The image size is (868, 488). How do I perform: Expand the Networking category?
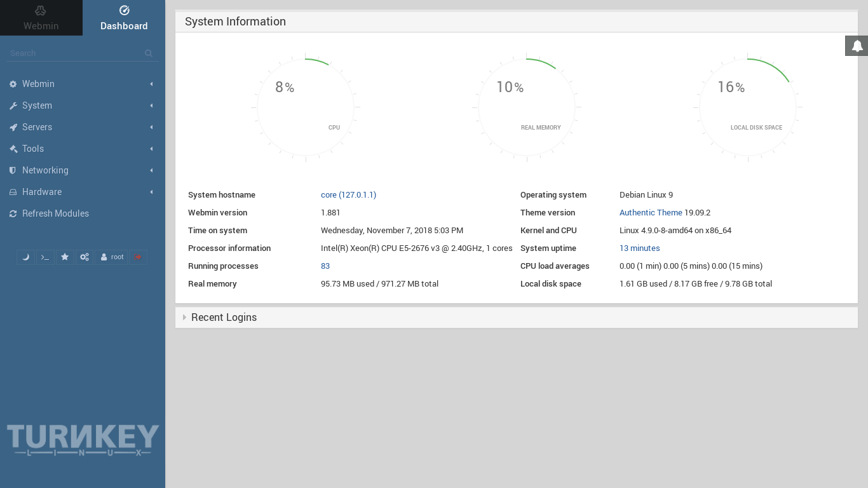(x=45, y=170)
